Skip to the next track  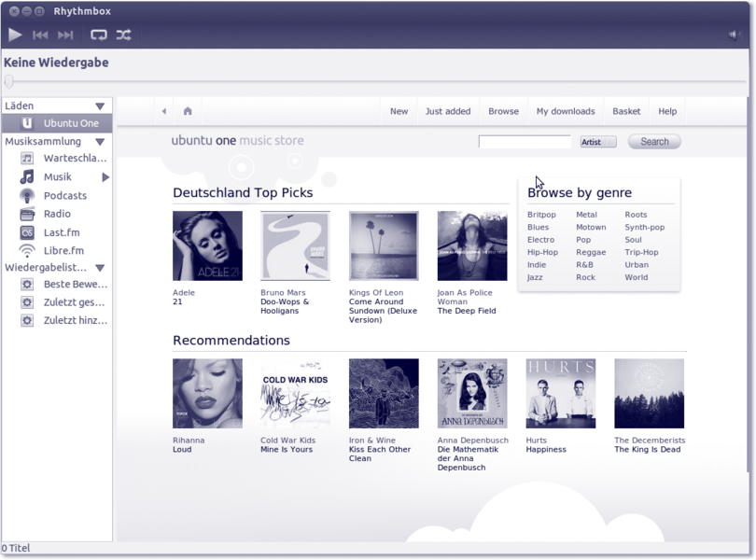[65, 35]
